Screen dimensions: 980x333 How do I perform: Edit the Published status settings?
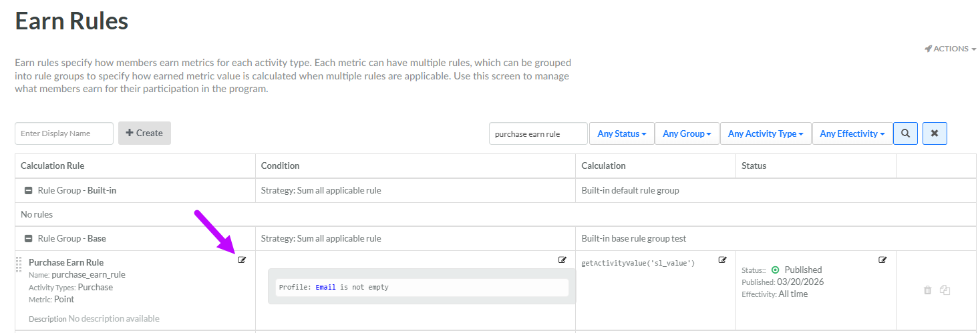pyautogui.click(x=882, y=260)
